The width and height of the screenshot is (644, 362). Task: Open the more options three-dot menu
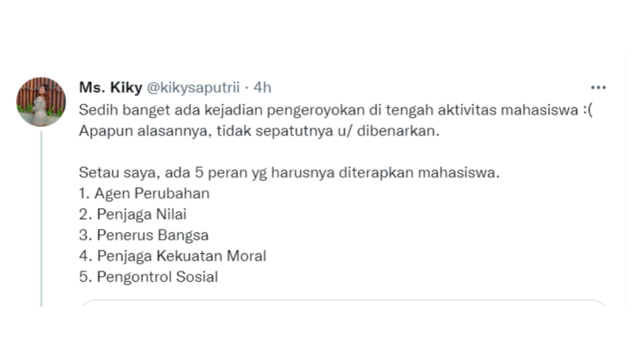point(598,88)
